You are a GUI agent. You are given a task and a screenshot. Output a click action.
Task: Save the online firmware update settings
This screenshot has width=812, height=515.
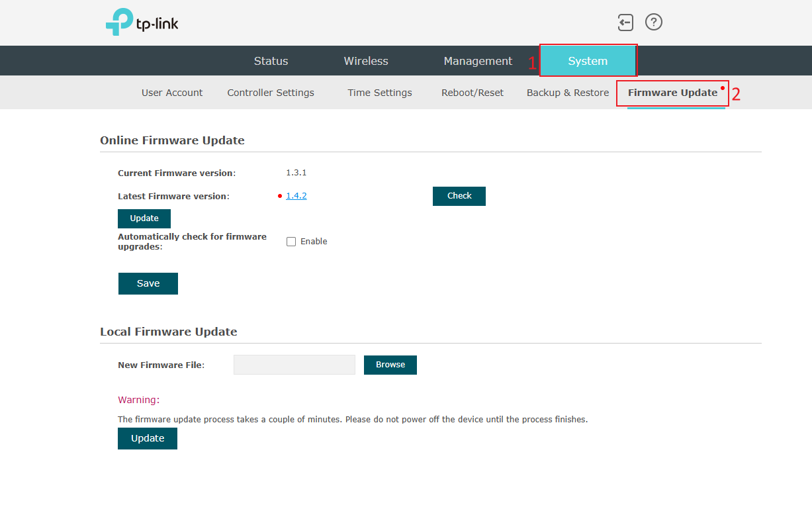[148, 283]
